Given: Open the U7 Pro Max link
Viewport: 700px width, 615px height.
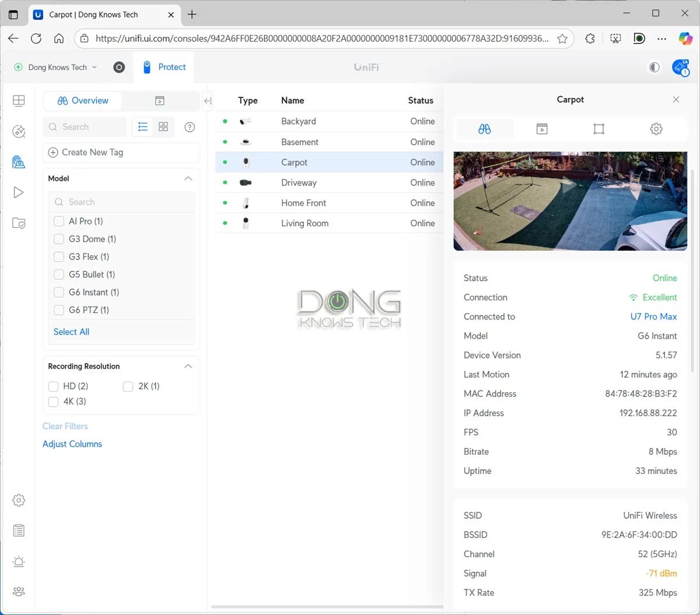Looking at the screenshot, I should (x=653, y=317).
